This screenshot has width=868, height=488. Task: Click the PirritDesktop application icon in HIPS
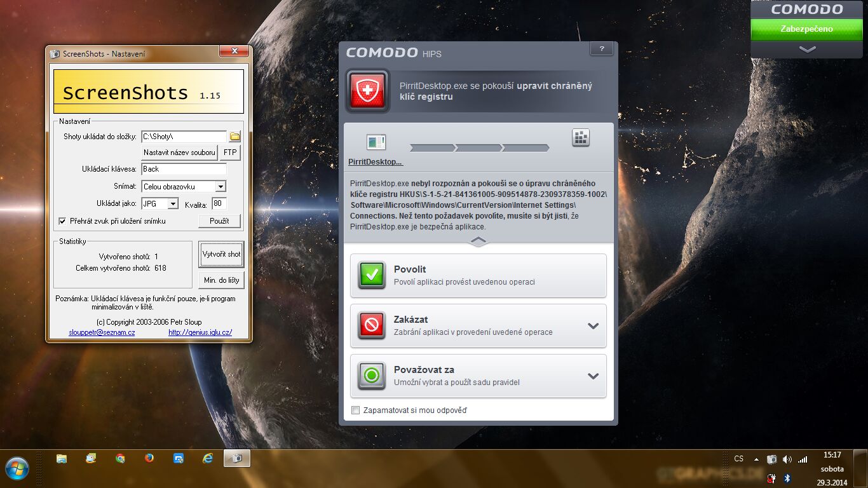pyautogui.click(x=376, y=142)
